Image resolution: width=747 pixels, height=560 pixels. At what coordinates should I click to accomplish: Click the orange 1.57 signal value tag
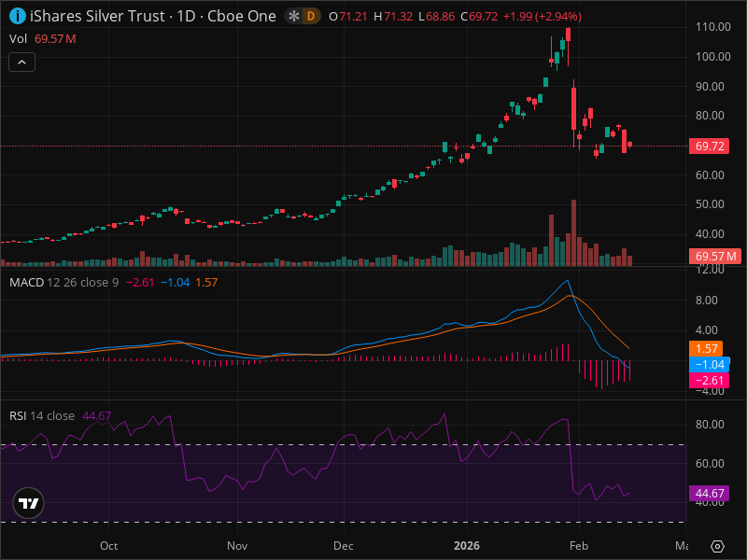(x=706, y=348)
